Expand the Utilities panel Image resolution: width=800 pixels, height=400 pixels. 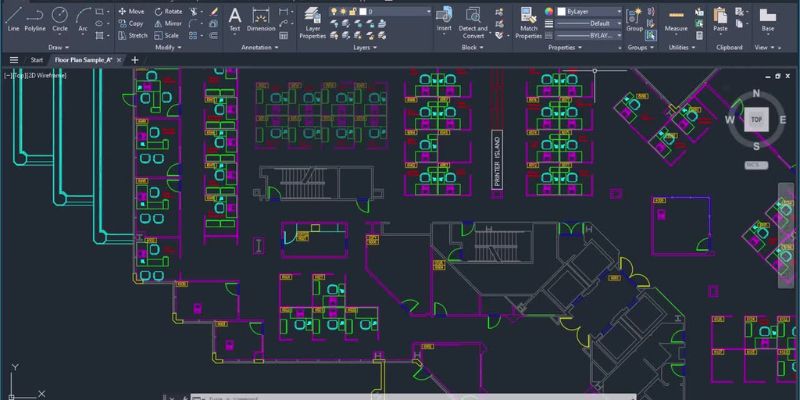(682, 47)
